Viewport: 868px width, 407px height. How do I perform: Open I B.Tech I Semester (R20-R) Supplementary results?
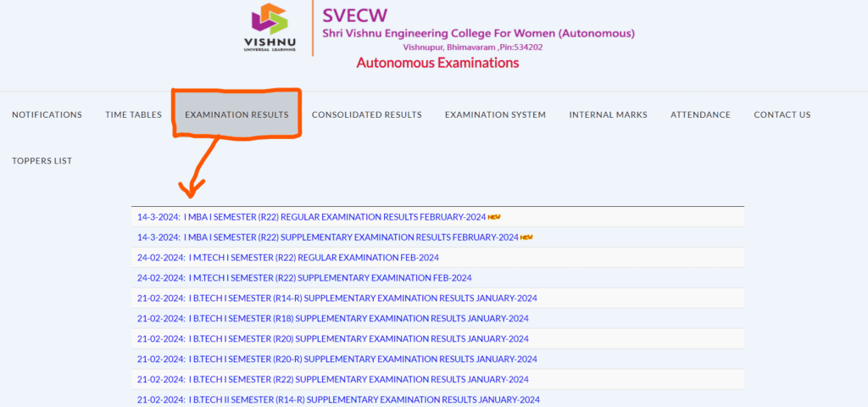337,360
